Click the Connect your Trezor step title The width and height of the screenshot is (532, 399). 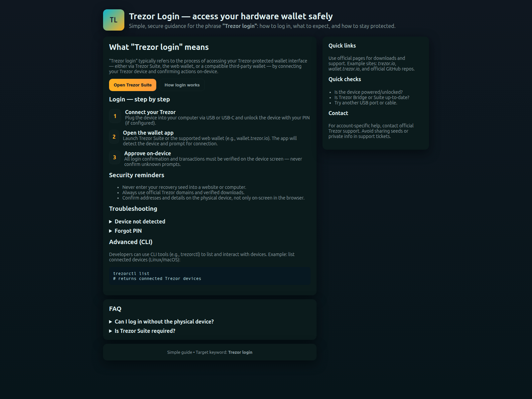point(150,112)
